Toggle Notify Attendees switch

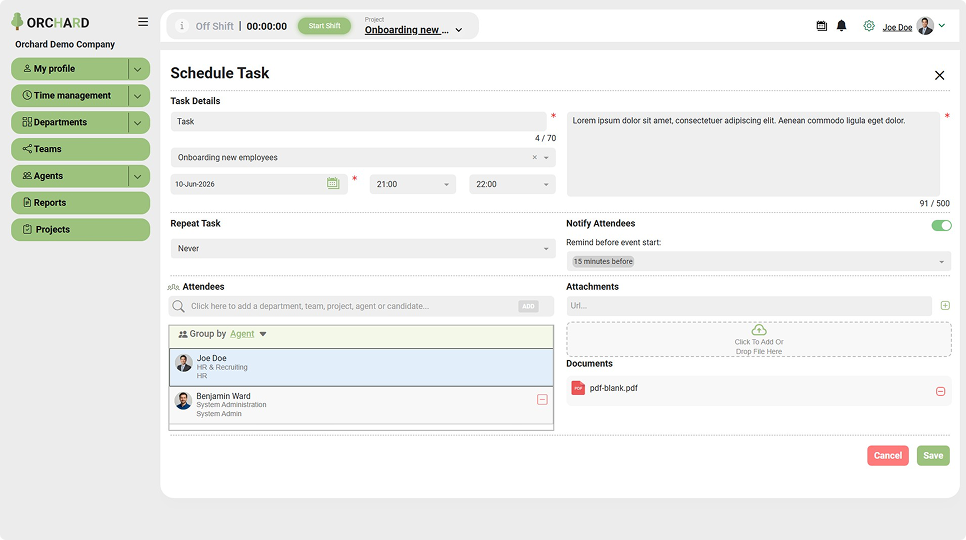[941, 225]
